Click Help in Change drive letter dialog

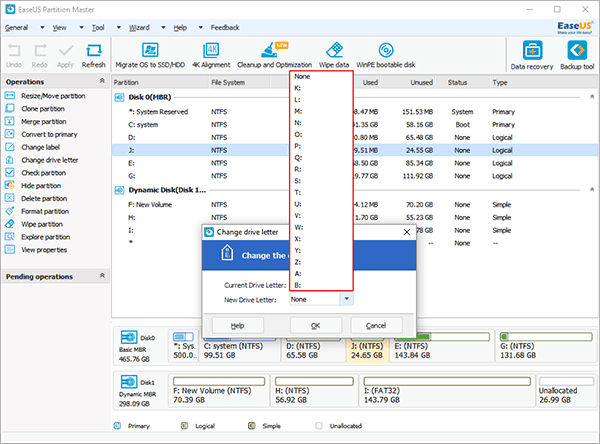coord(238,325)
